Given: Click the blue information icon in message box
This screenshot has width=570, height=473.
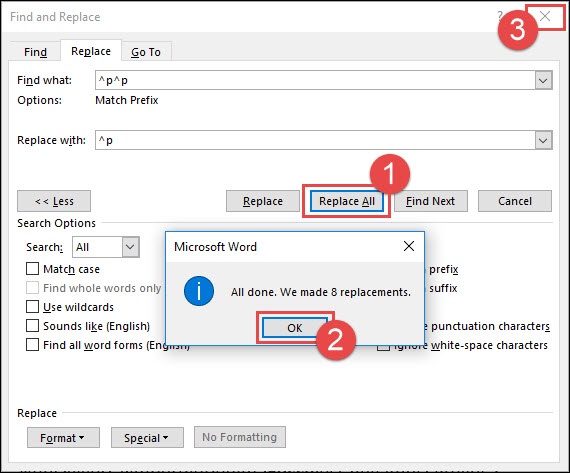Looking at the screenshot, I should pyautogui.click(x=199, y=291).
